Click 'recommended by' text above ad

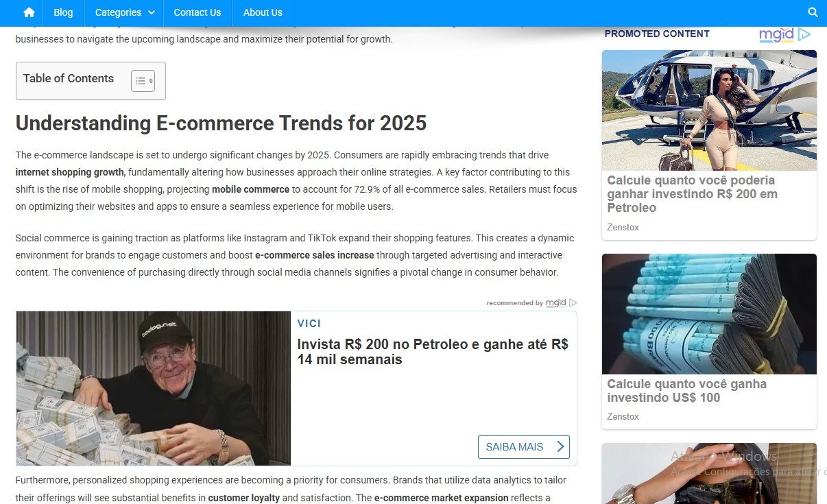[514, 303]
